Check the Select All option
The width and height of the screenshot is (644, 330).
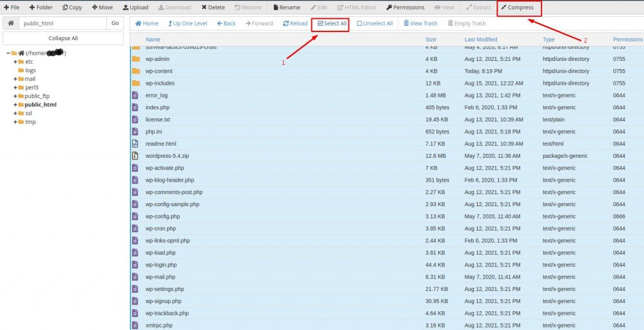click(331, 23)
